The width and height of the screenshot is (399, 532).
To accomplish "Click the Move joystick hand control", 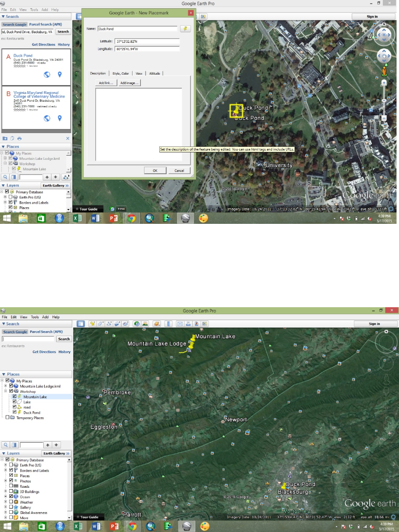I will [384, 56].
